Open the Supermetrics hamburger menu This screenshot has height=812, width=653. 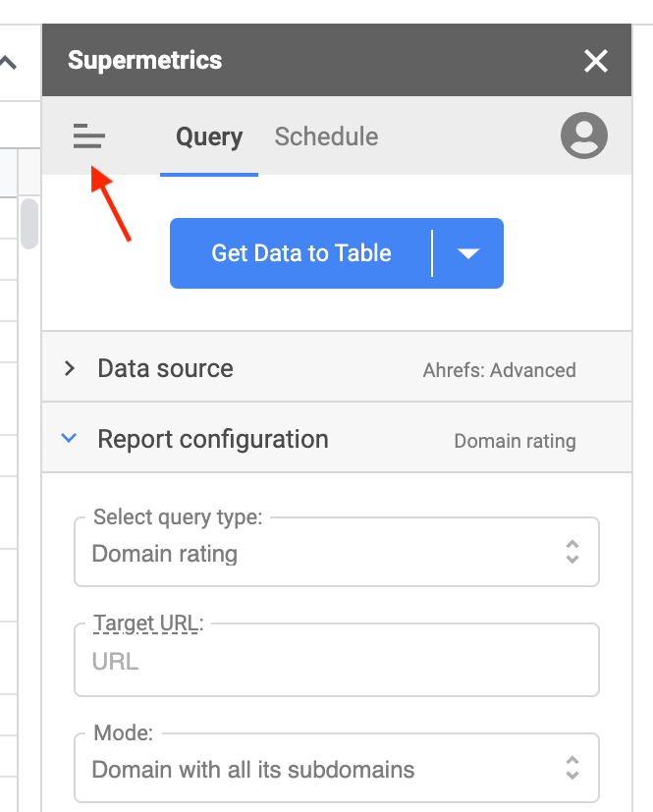[x=88, y=136]
